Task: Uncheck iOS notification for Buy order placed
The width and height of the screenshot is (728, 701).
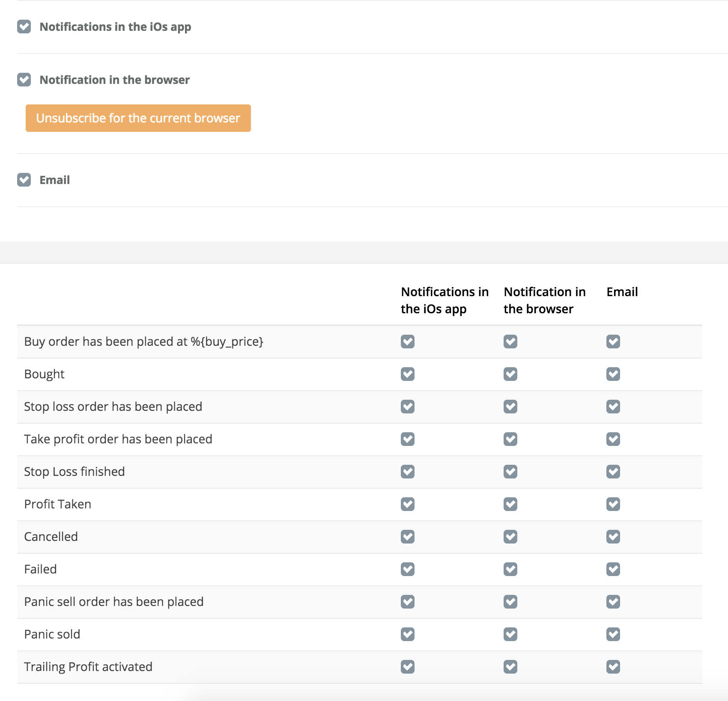Action: 408,342
